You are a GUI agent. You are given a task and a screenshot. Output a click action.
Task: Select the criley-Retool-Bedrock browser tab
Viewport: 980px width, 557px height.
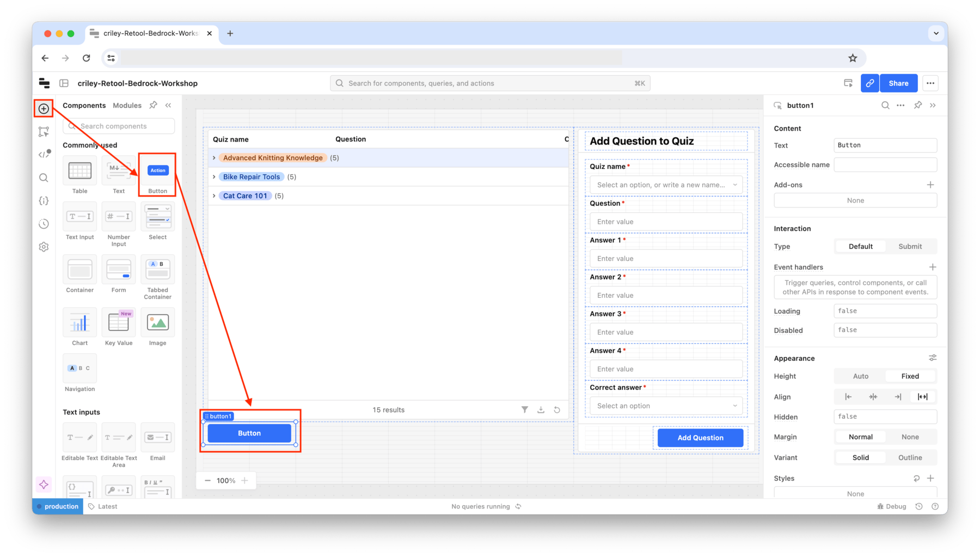pos(152,33)
